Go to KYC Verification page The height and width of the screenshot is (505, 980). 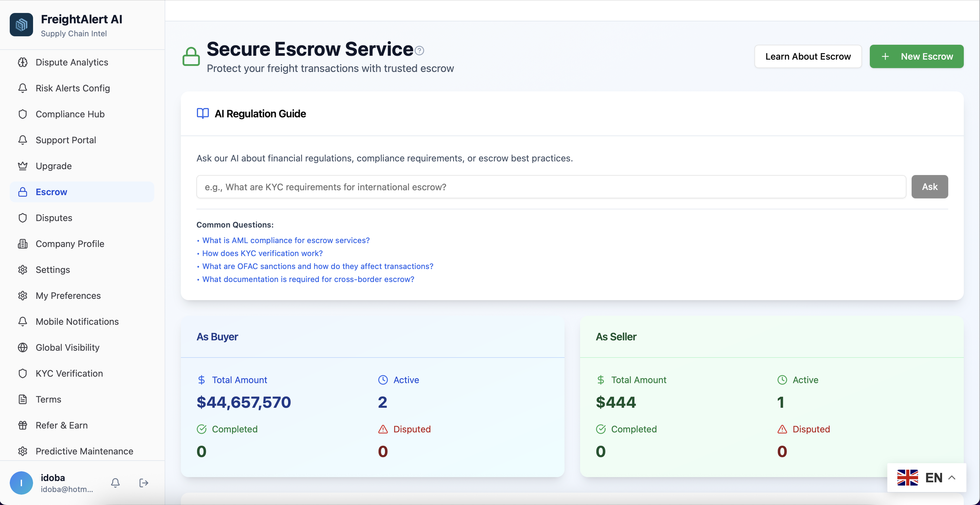[69, 373]
